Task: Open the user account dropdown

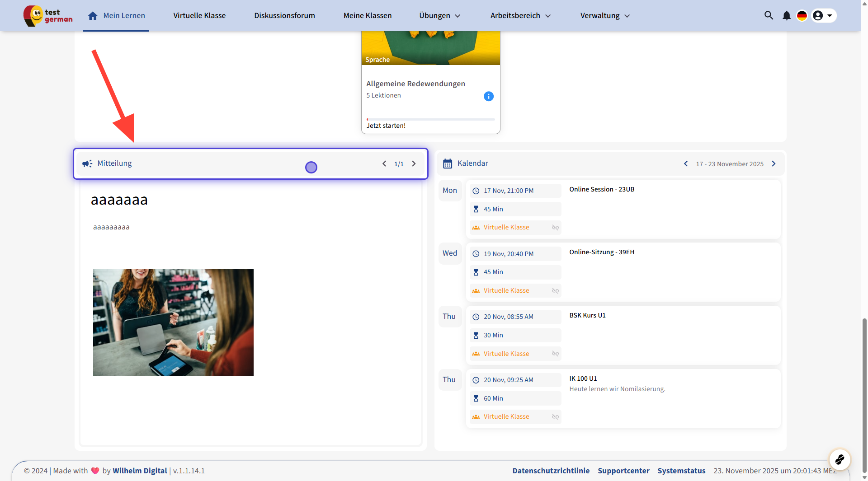Action: (x=824, y=16)
